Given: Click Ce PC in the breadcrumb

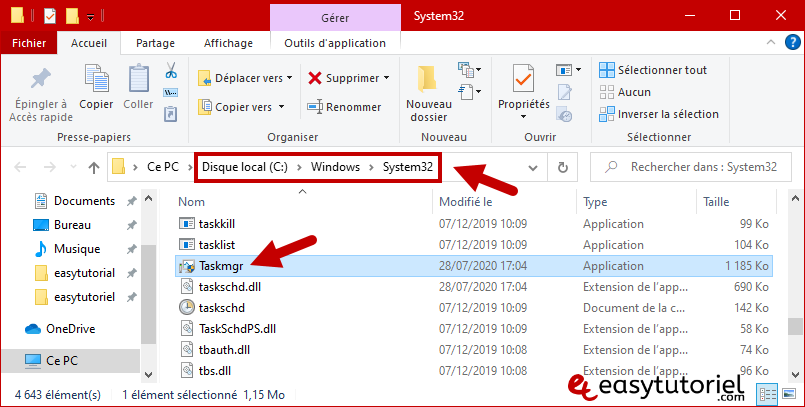Looking at the screenshot, I should pos(163,167).
